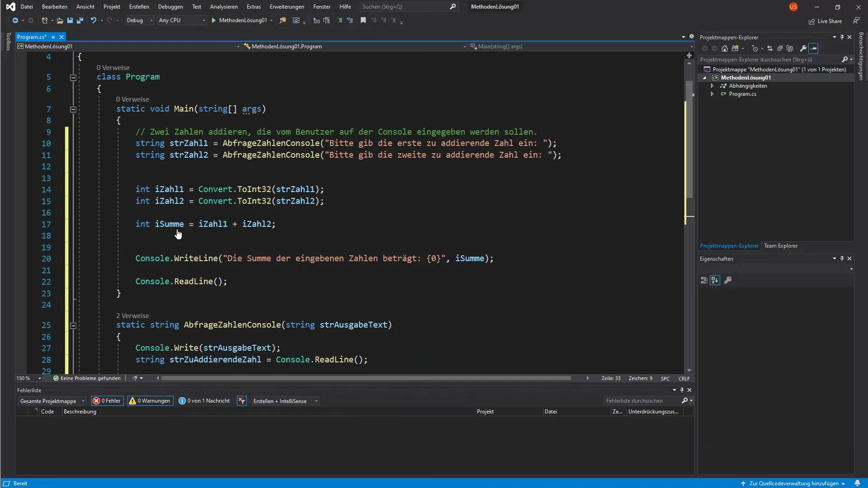The image size is (868, 488).
Task: Click the Find in Files icon
Action: coord(283,20)
